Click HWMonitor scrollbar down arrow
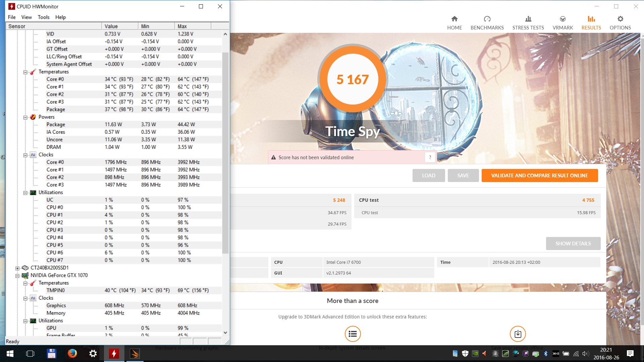Viewport: 644px width, 362px height. (225, 333)
